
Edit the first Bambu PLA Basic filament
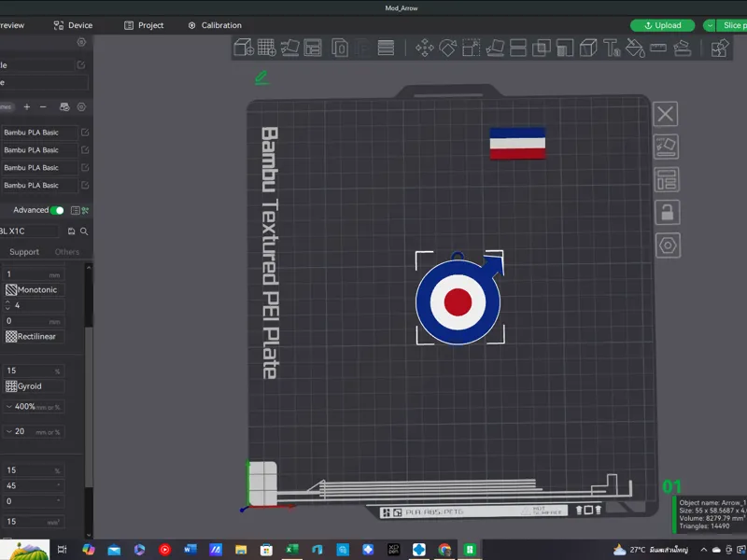tap(85, 133)
